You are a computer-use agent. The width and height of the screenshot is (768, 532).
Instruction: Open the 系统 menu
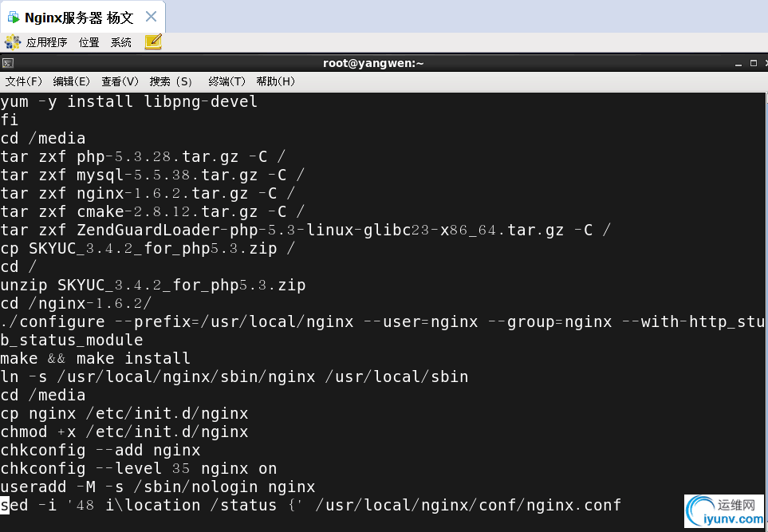[120, 42]
